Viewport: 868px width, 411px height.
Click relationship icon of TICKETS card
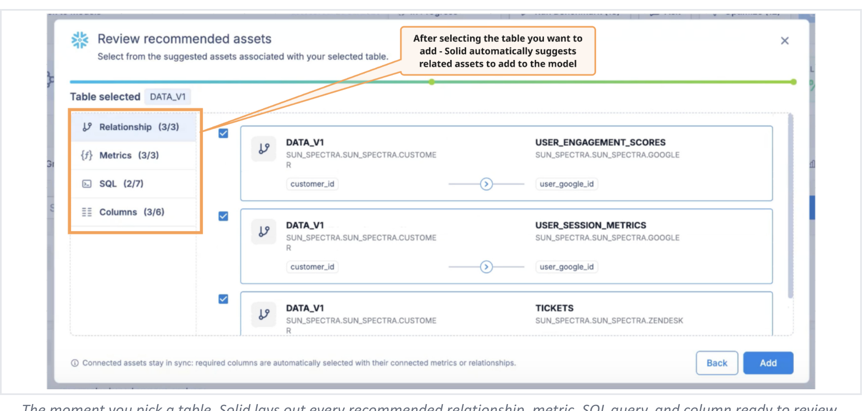264,314
